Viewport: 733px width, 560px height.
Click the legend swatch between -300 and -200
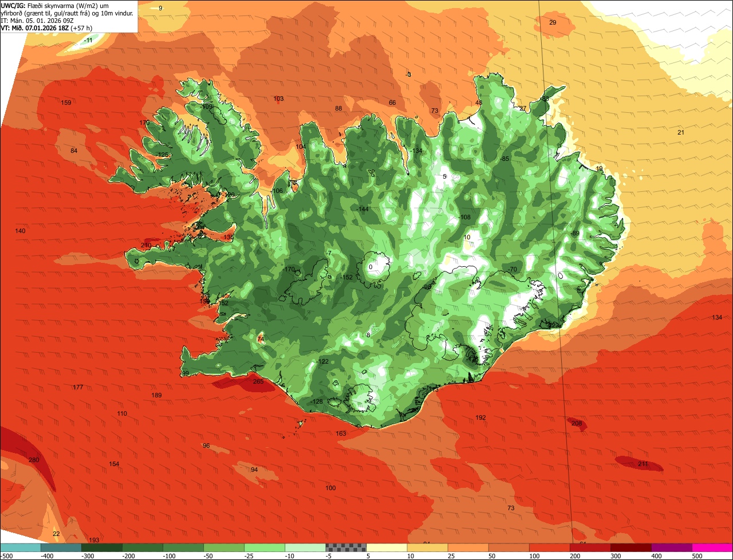pos(102,547)
